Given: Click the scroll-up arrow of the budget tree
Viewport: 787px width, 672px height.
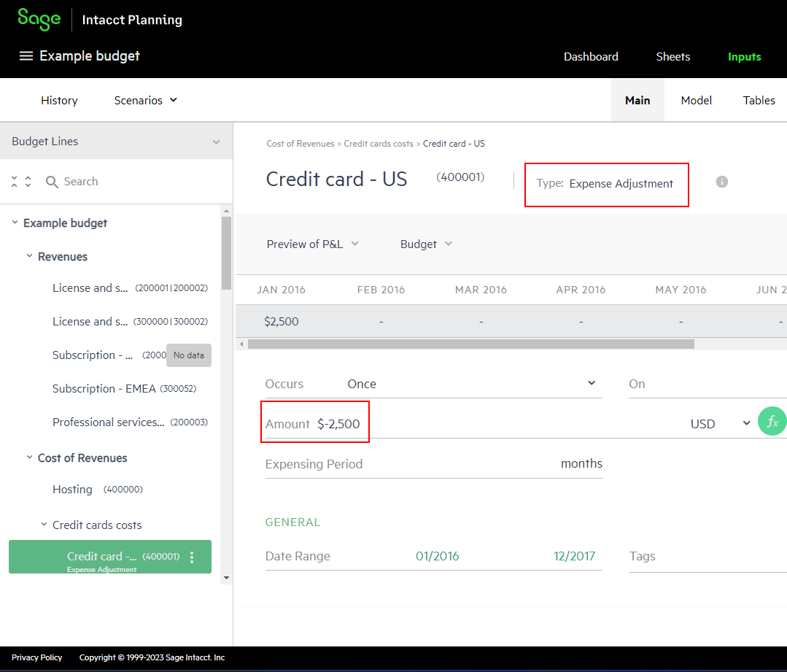Looking at the screenshot, I should click(x=226, y=211).
